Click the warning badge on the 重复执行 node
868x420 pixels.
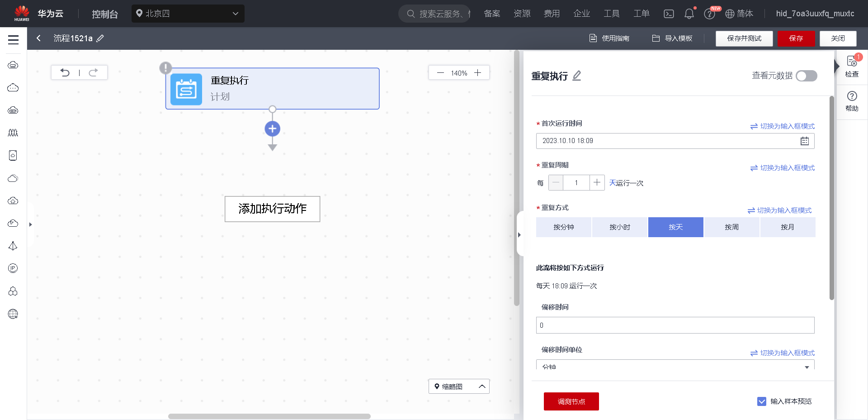(165, 68)
